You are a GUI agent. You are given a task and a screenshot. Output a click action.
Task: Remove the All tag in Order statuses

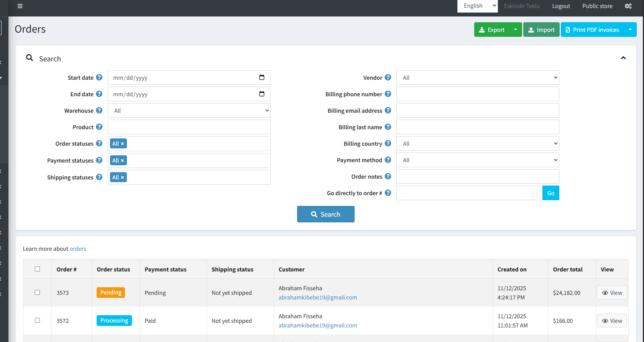click(x=123, y=144)
